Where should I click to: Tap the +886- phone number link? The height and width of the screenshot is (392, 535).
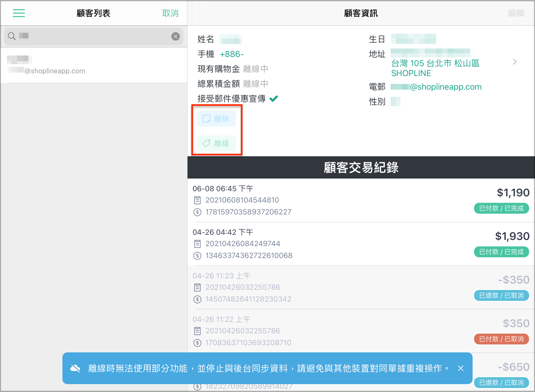pos(232,54)
